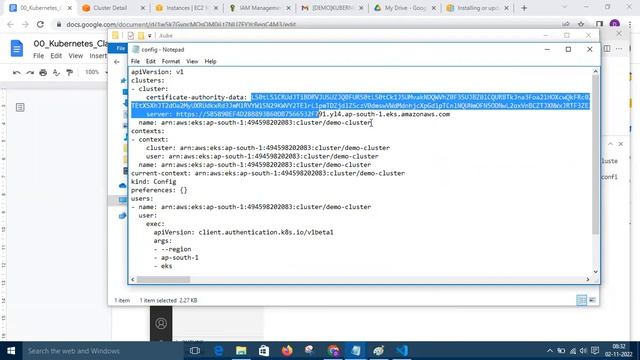Open Chrome from taskbar
Image resolution: width=640 pixels, height=360 pixels.
pyautogui.click(x=333, y=351)
